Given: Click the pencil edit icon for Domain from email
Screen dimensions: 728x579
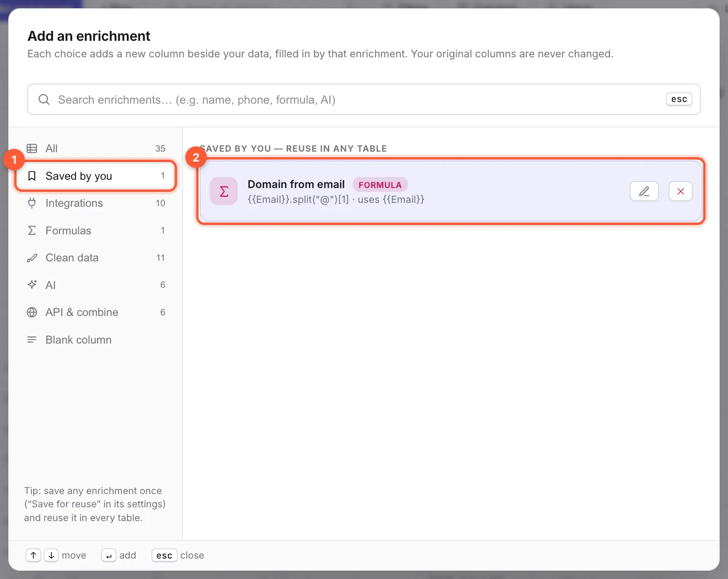Looking at the screenshot, I should tap(644, 191).
